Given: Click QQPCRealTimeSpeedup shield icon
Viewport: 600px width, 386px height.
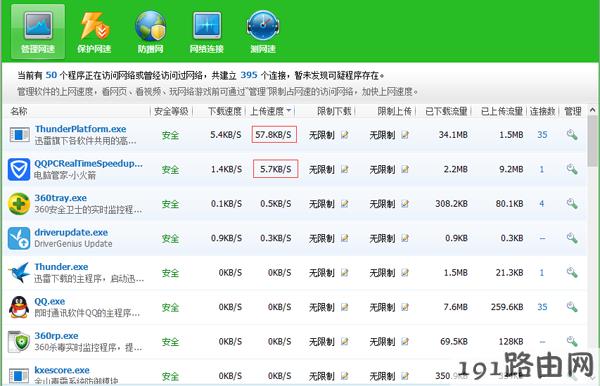Looking at the screenshot, I should (19, 169).
